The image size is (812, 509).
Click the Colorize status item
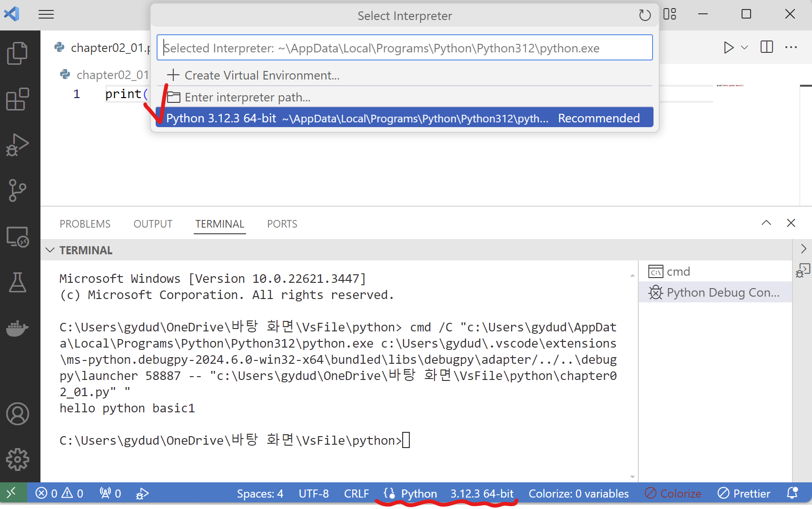673,493
